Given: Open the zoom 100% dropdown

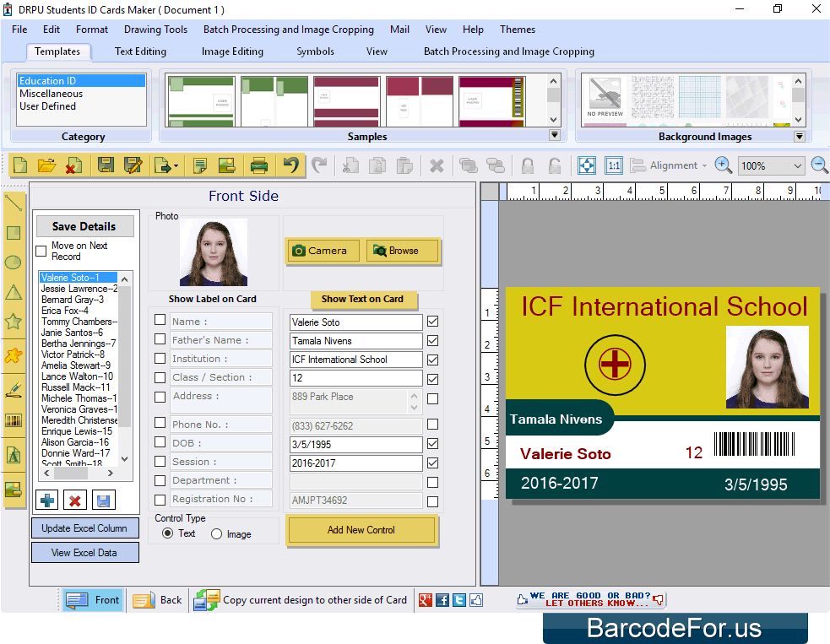Looking at the screenshot, I should 798,165.
